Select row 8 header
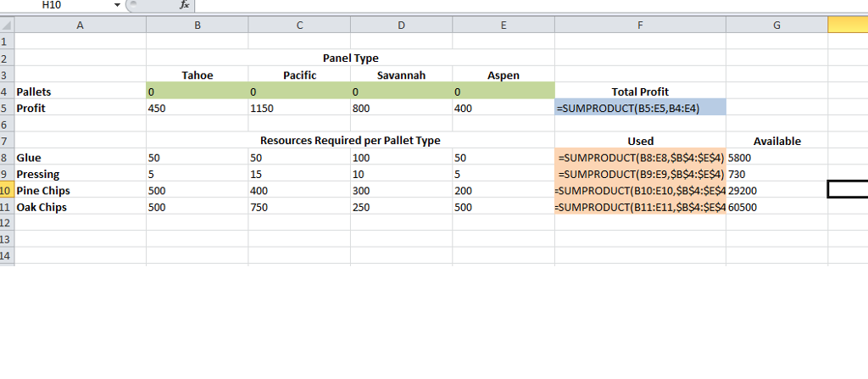The image size is (868, 379). [x=7, y=158]
